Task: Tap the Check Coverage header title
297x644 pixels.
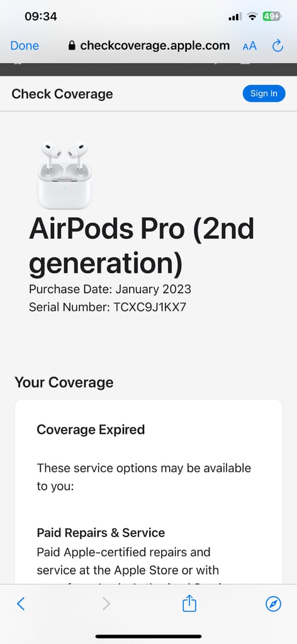Action: [x=62, y=94]
